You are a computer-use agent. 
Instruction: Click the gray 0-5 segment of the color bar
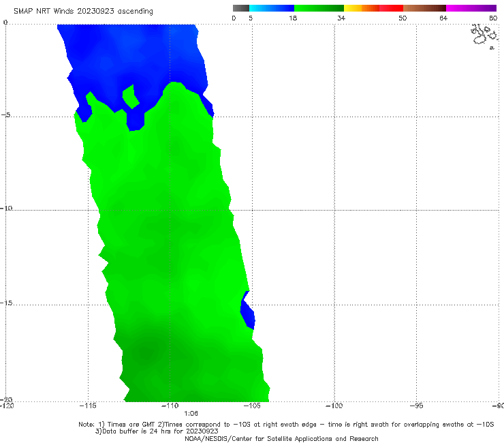pyautogui.click(x=241, y=8)
